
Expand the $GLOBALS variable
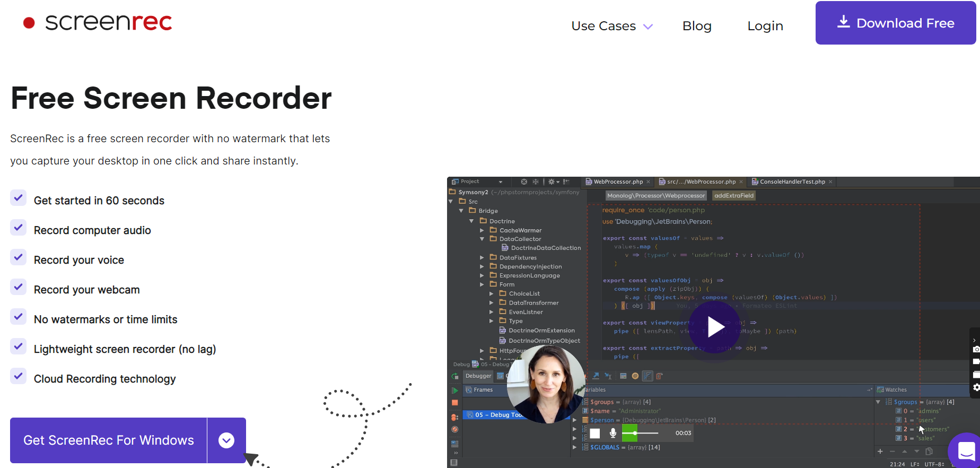(x=574, y=447)
